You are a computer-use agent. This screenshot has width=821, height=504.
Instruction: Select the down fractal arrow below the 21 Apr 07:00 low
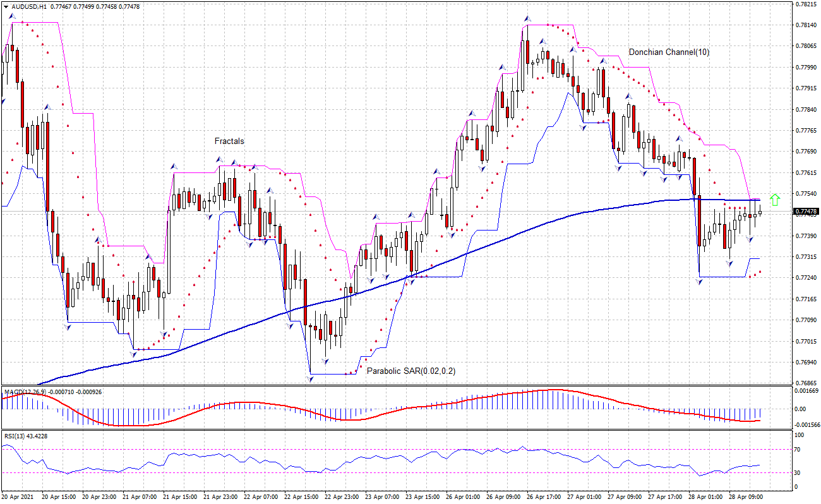(x=133, y=354)
